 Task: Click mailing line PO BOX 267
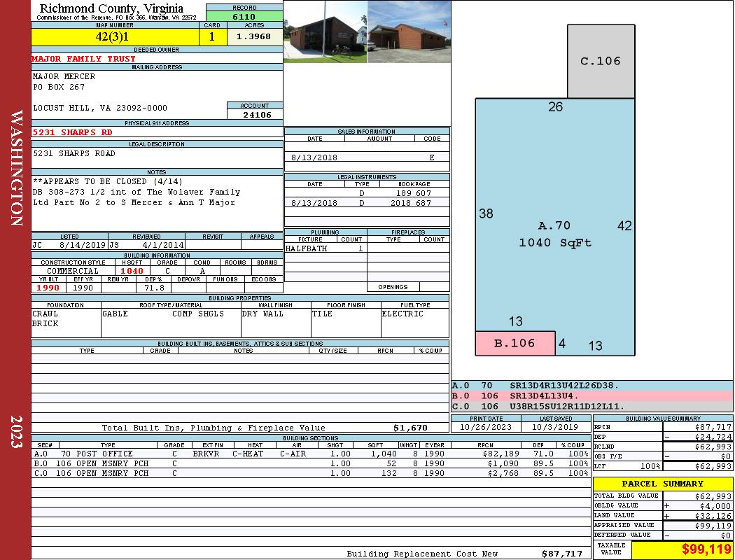click(59, 87)
